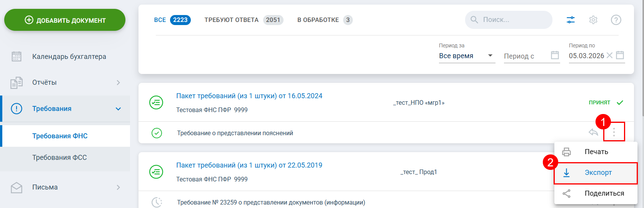Open the three-dot actions menu
Screen dimensions: 644x208
click(x=614, y=133)
